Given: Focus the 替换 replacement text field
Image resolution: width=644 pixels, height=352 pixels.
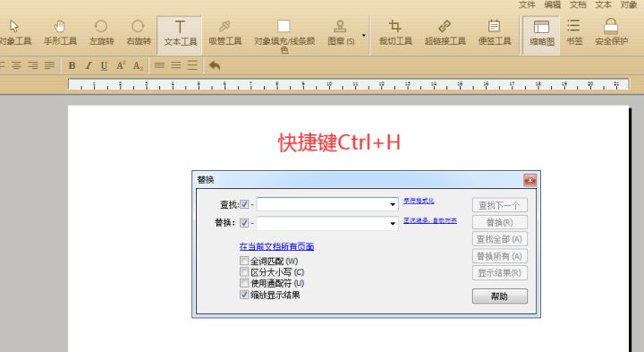Looking at the screenshot, I should (x=327, y=223).
